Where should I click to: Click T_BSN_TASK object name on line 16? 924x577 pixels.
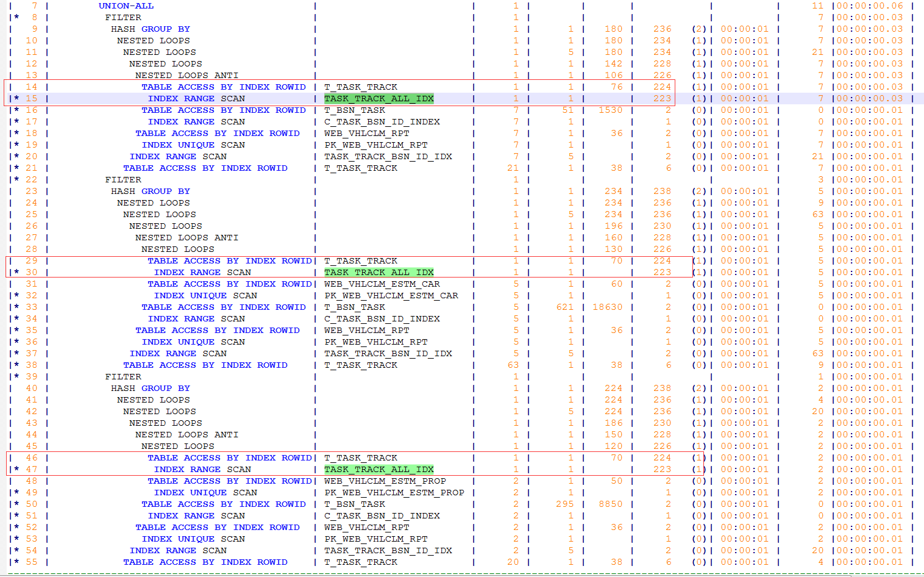point(355,110)
